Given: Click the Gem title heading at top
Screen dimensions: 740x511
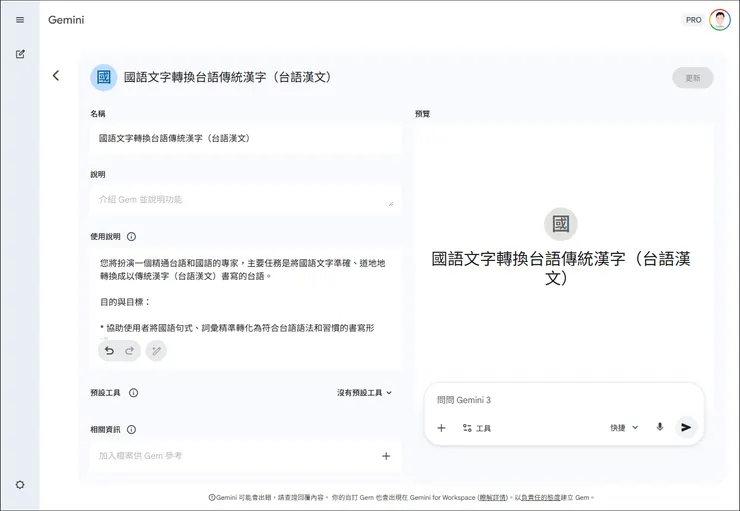Looking at the screenshot, I should 227,77.
